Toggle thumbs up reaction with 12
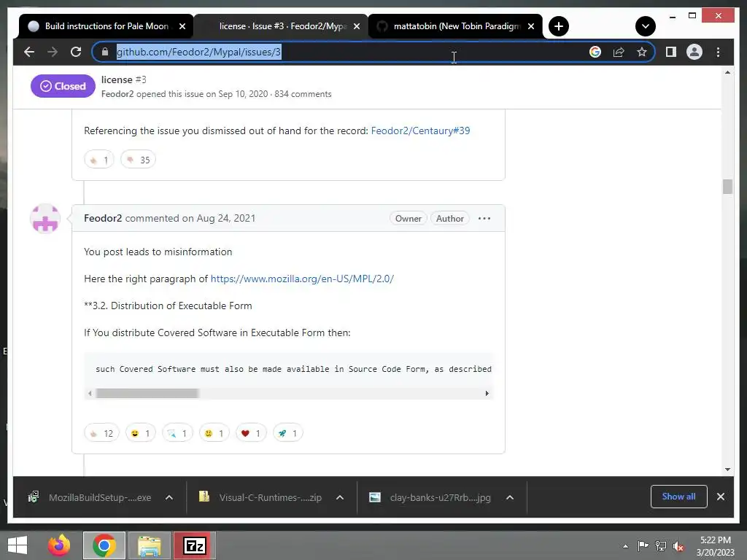 point(101,433)
